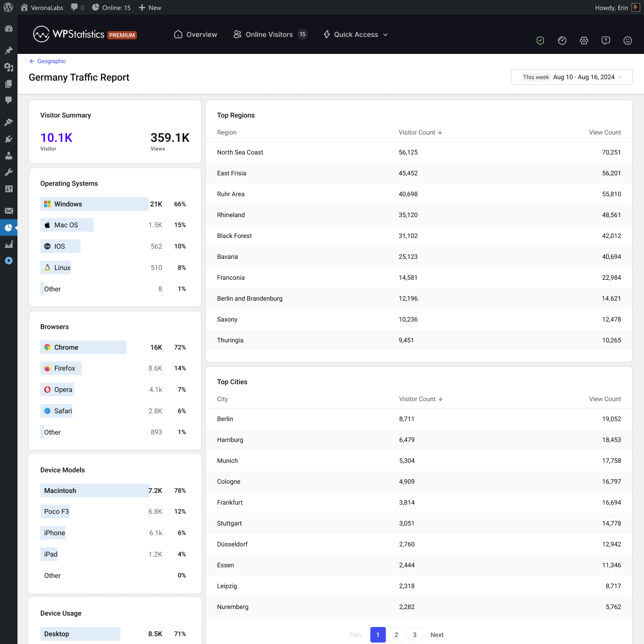Go to the Overview tab

tap(196, 34)
